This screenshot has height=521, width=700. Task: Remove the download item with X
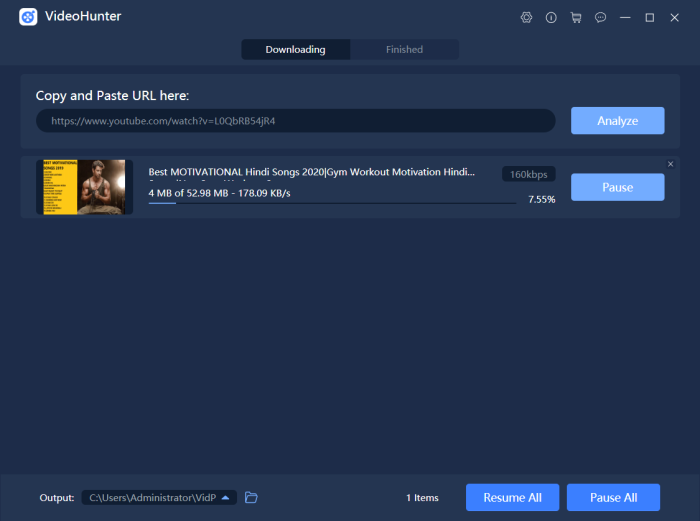(670, 164)
